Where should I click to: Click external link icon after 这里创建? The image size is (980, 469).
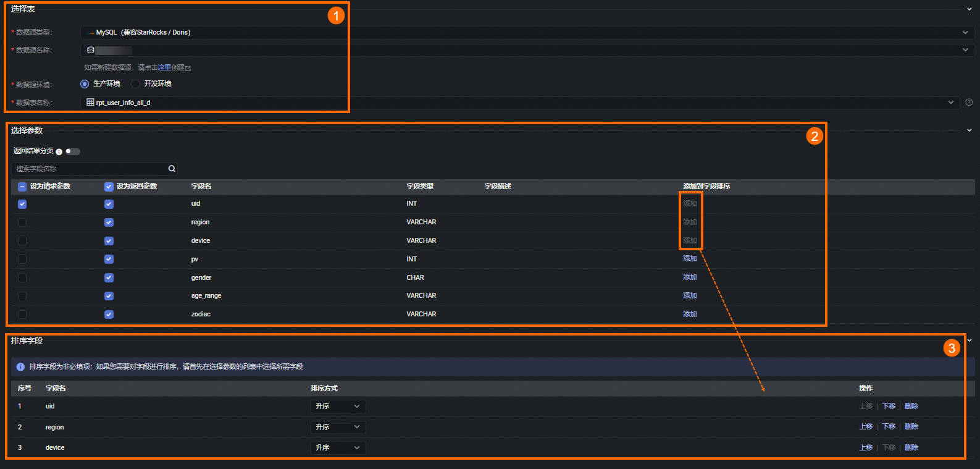pyautogui.click(x=188, y=68)
